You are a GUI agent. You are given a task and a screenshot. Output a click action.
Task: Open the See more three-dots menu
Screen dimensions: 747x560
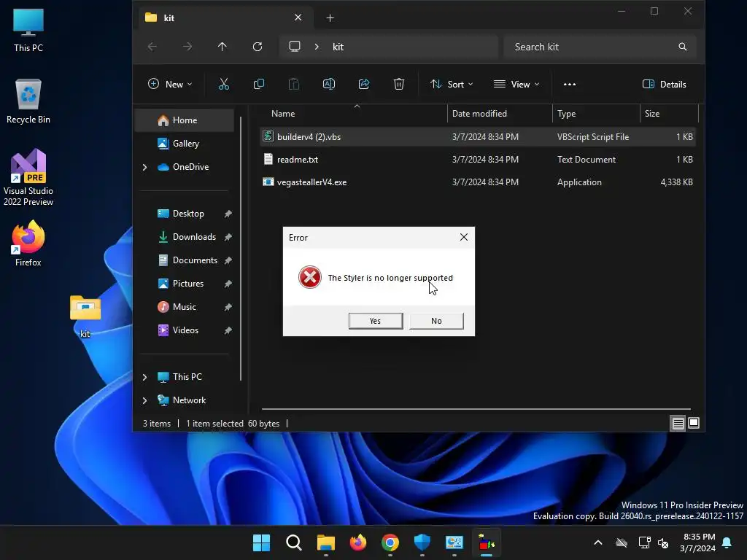(569, 85)
